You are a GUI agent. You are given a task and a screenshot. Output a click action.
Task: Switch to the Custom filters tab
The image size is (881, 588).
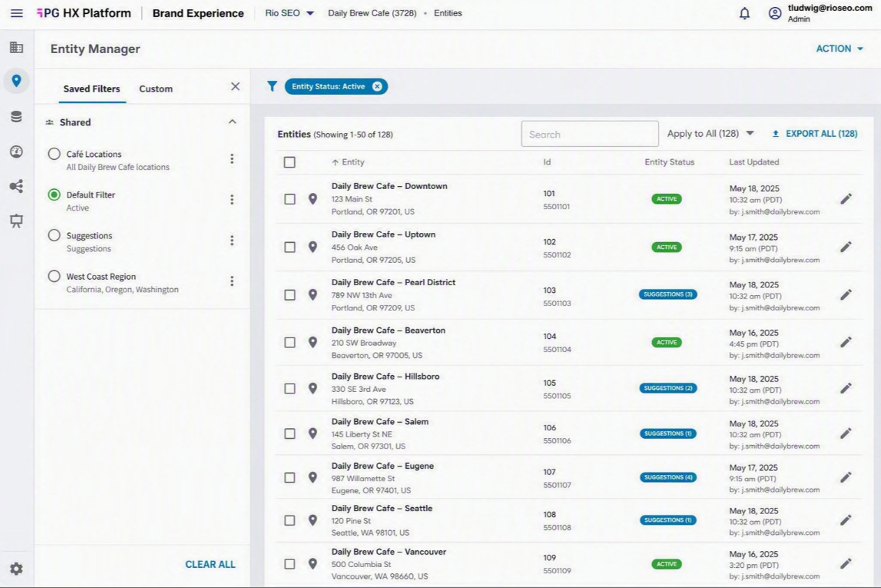pyautogui.click(x=156, y=89)
